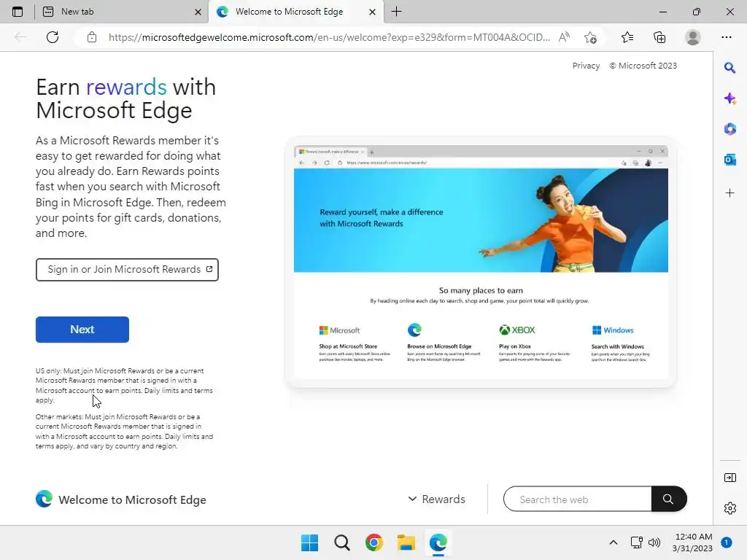
Task: Open a new browser tab
Action: [x=396, y=12]
